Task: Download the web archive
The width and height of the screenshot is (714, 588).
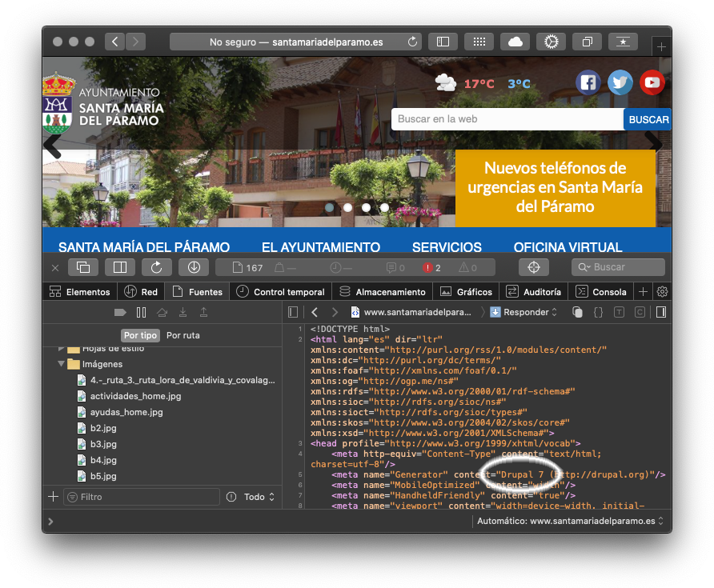Action: [194, 267]
